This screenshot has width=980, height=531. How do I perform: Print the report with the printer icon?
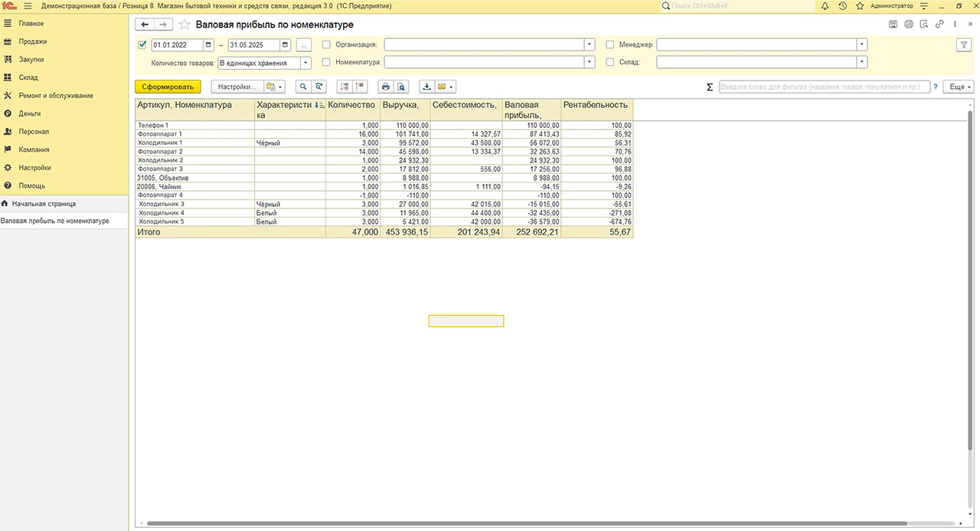pos(386,87)
